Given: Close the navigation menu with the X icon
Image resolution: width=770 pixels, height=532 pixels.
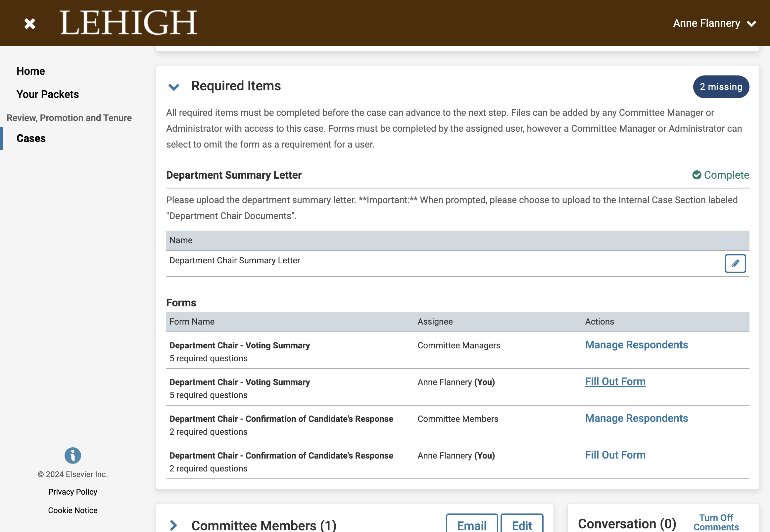Looking at the screenshot, I should 30,24.
